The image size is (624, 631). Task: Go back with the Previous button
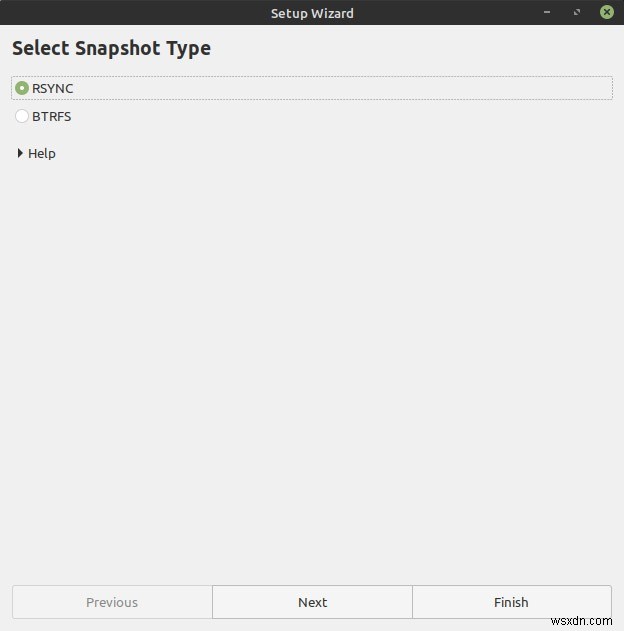tap(112, 602)
